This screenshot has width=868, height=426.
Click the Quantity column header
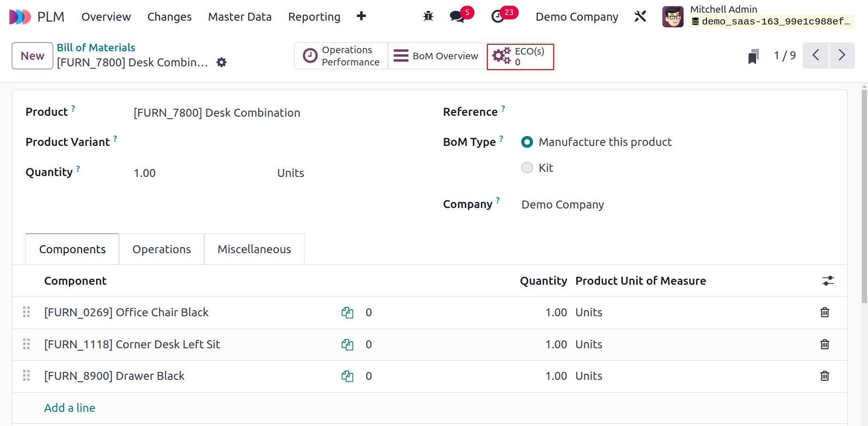(x=543, y=281)
